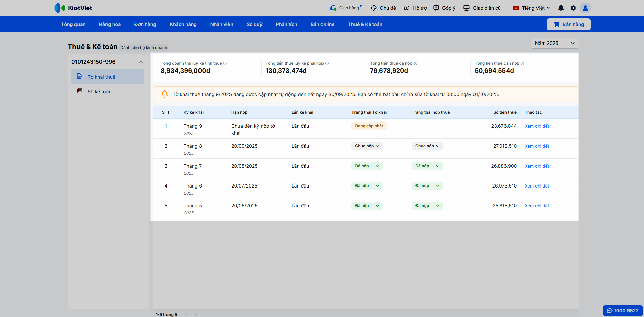Click the Bán hàng button
Screen dimensions: 644x317
click(x=568, y=24)
